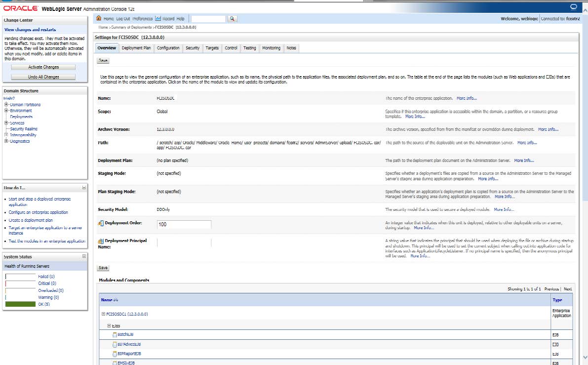Open More Info for Path
This screenshot has height=365, width=588.
(x=527, y=143)
